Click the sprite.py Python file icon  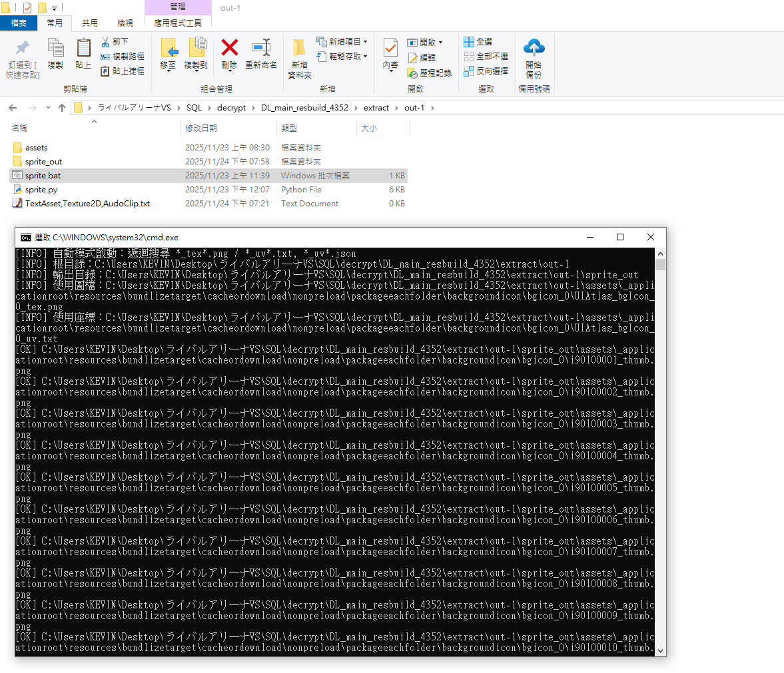tap(17, 189)
